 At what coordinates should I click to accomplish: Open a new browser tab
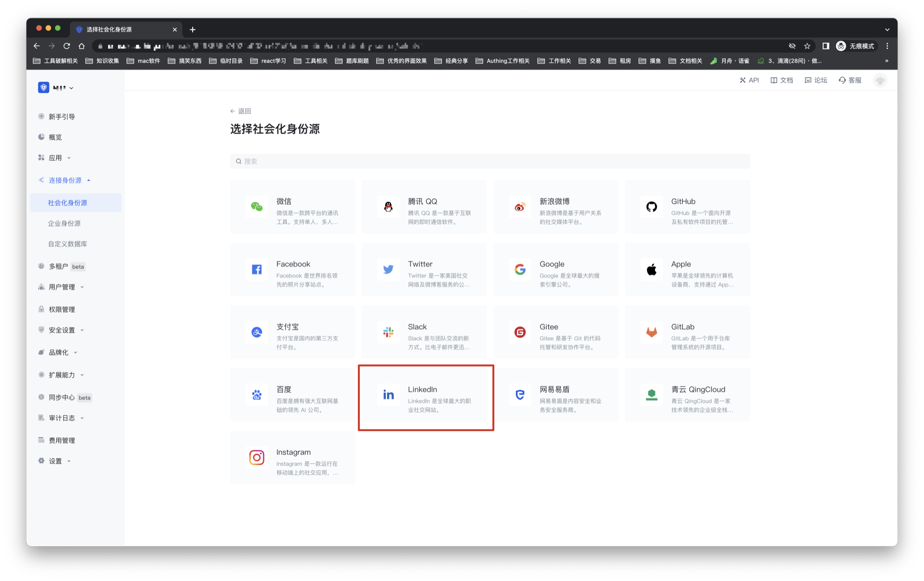(x=192, y=30)
